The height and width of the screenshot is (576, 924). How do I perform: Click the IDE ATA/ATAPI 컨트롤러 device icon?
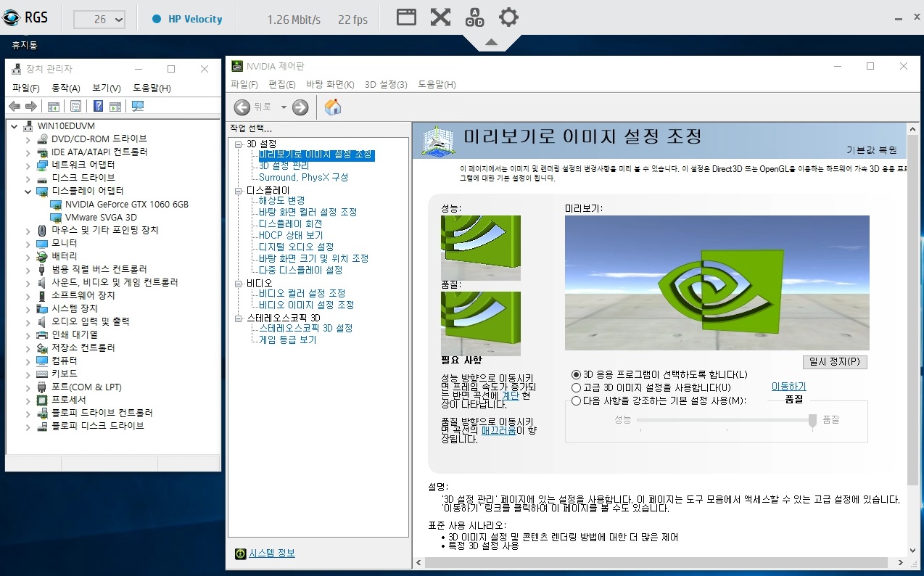coord(42,152)
